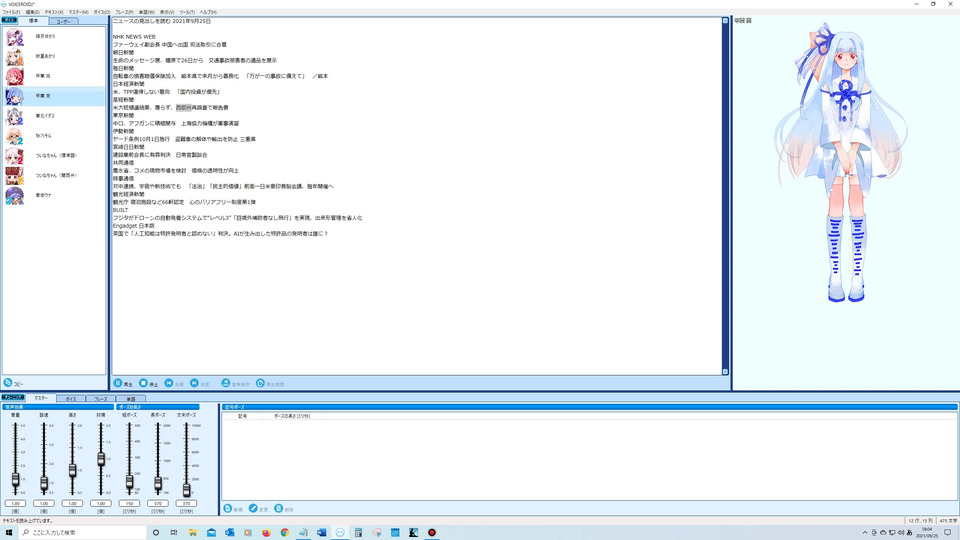The image size is (960, 540).
Task: Switch to the ボイス tuning tab
Action: 71,399
